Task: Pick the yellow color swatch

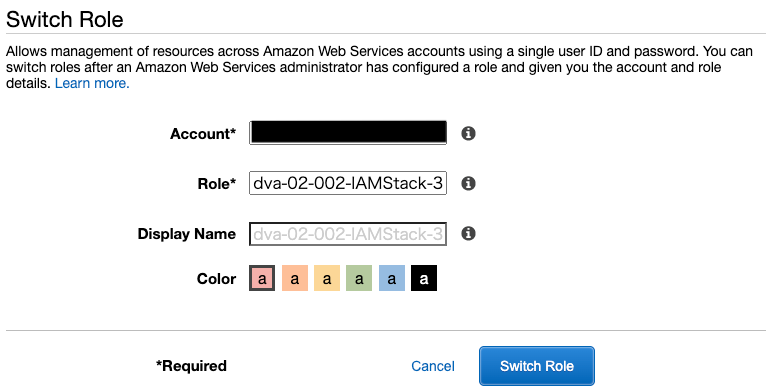Action: click(x=327, y=278)
